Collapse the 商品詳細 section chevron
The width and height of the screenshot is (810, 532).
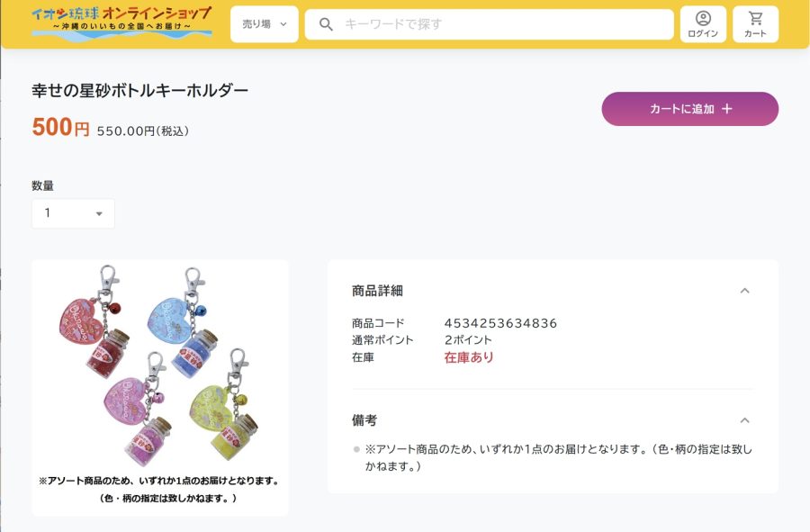click(744, 291)
